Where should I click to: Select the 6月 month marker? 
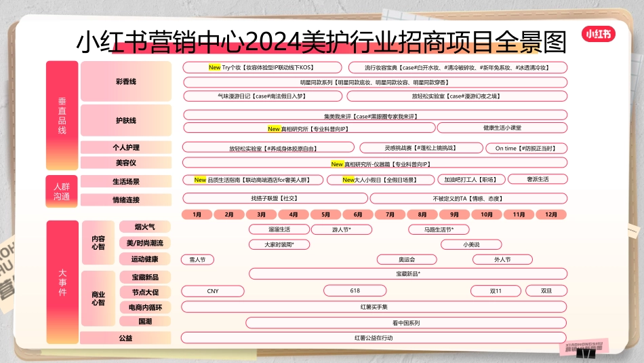[358, 214]
